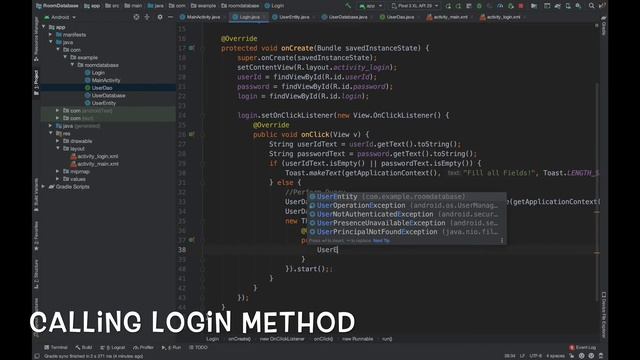Image resolution: width=640 pixels, height=360 pixels.
Task: Click the Select Opened File target icon
Action: point(136,17)
